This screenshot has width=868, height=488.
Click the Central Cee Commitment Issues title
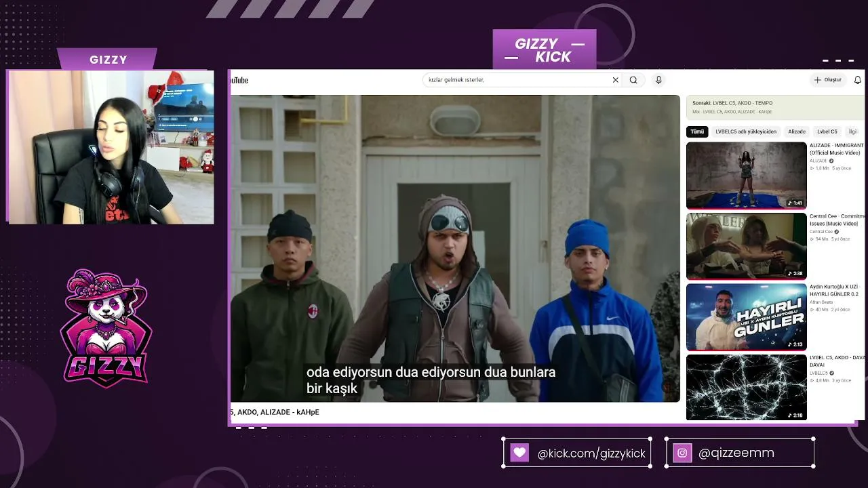click(837, 220)
